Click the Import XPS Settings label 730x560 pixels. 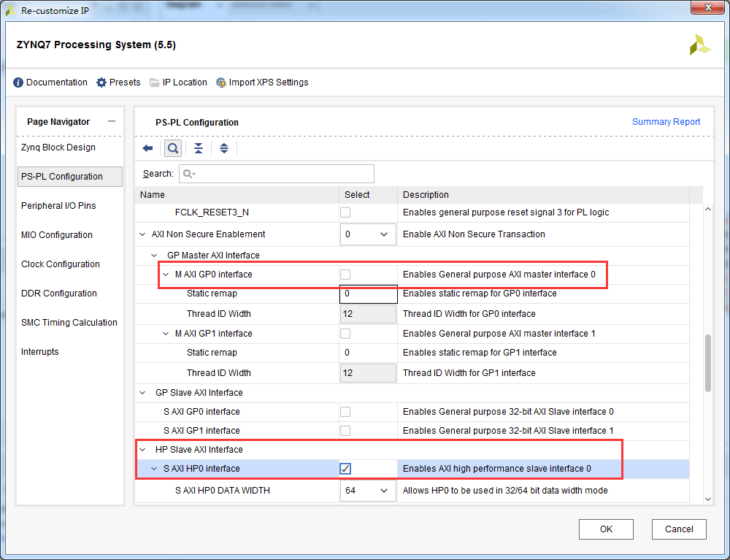tap(269, 83)
